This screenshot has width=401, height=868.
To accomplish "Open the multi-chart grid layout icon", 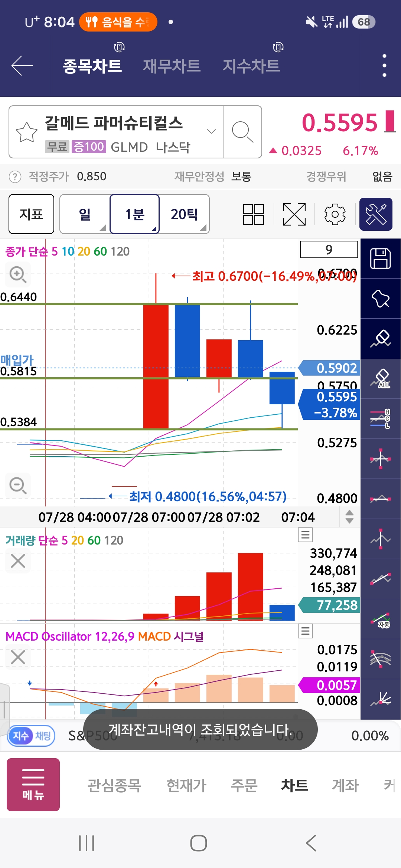I will click(x=254, y=214).
